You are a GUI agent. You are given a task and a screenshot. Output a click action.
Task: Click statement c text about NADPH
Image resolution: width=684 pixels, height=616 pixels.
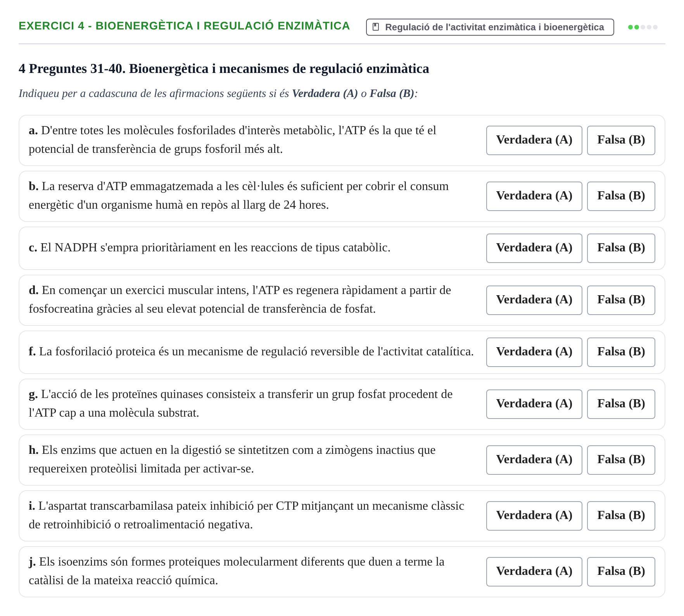(209, 247)
